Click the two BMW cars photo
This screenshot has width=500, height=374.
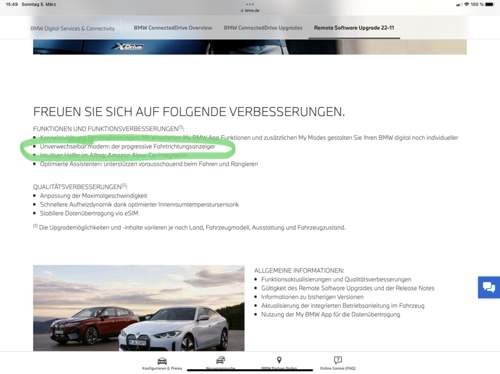[139, 308]
